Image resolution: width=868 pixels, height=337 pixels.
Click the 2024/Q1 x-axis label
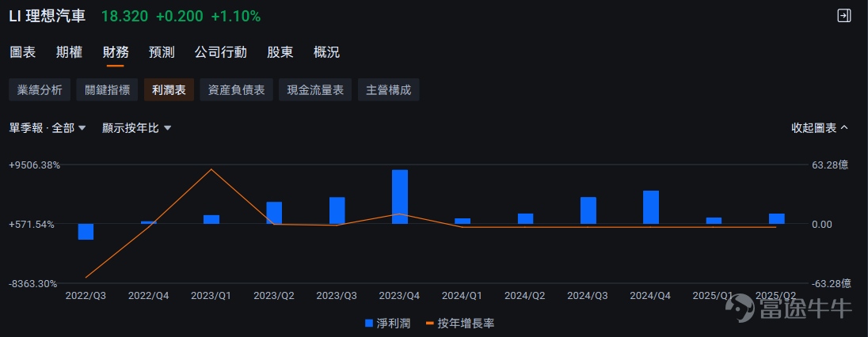click(463, 296)
